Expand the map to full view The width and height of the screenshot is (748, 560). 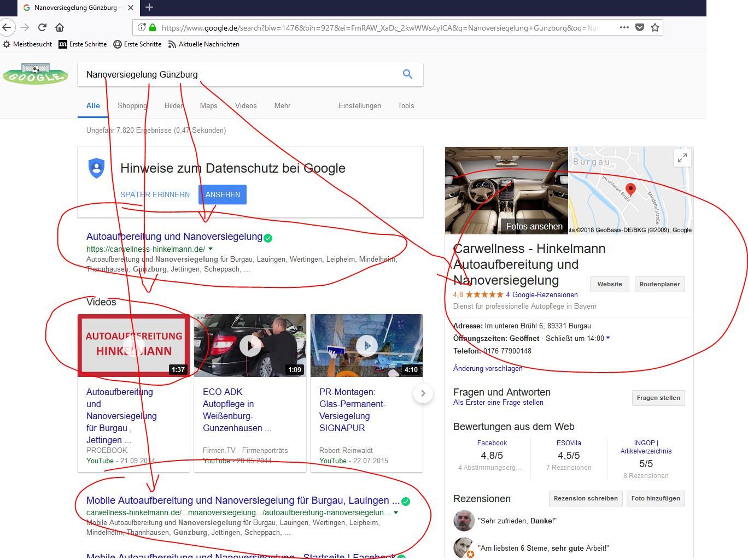(x=682, y=158)
